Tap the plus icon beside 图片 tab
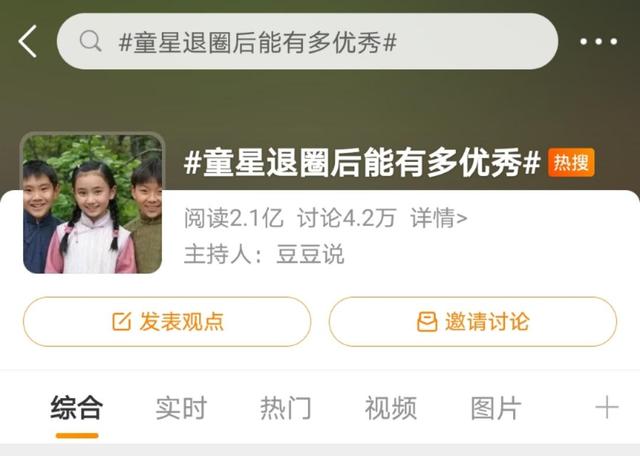 coord(607,407)
